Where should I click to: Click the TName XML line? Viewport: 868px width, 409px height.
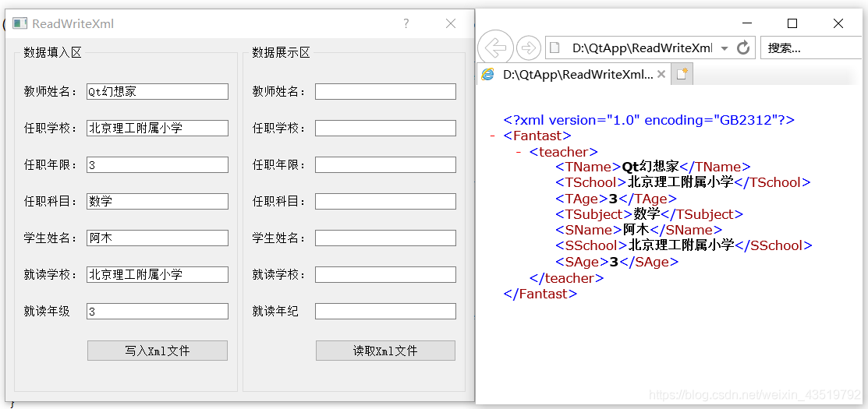click(653, 167)
